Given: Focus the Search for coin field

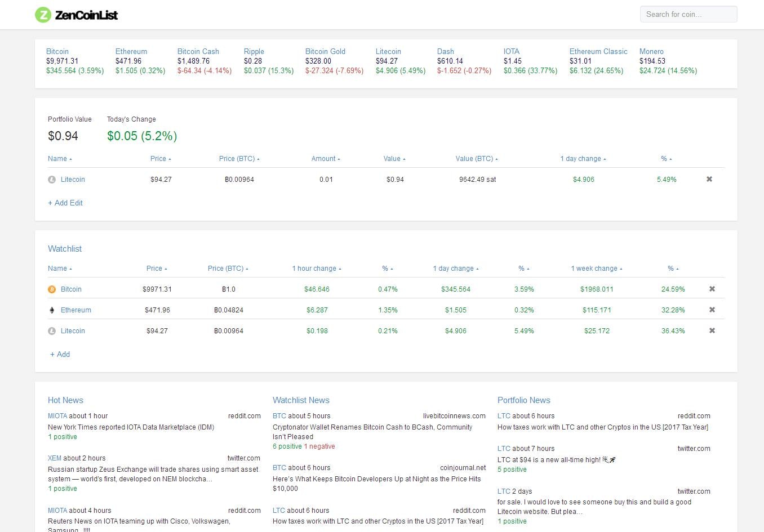Looking at the screenshot, I should tap(689, 14).
